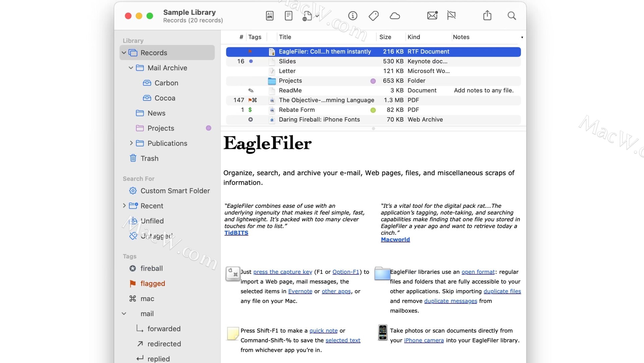
Task: Open the import file dropdown arrow
Action: click(317, 16)
